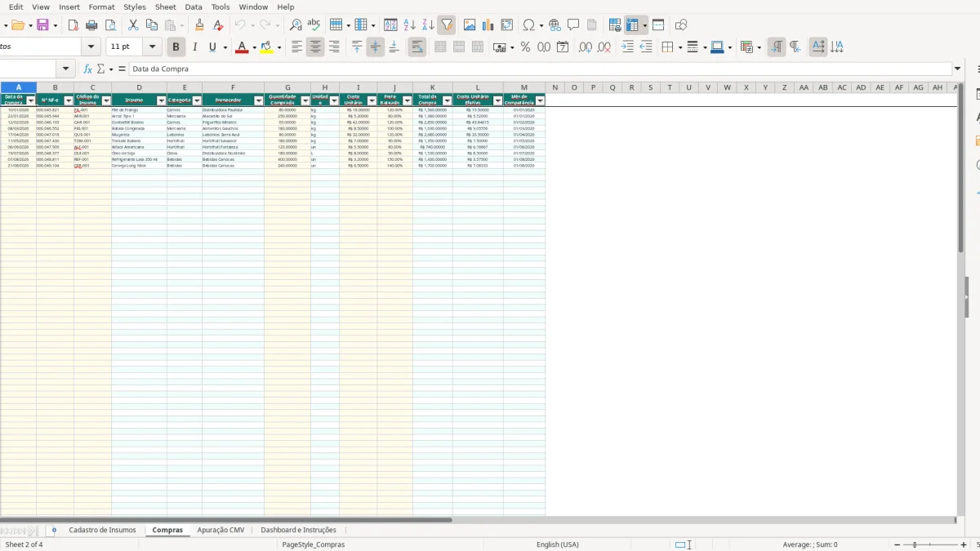Expand the formula bar
This screenshot has width=980, height=551.
[958, 69]
